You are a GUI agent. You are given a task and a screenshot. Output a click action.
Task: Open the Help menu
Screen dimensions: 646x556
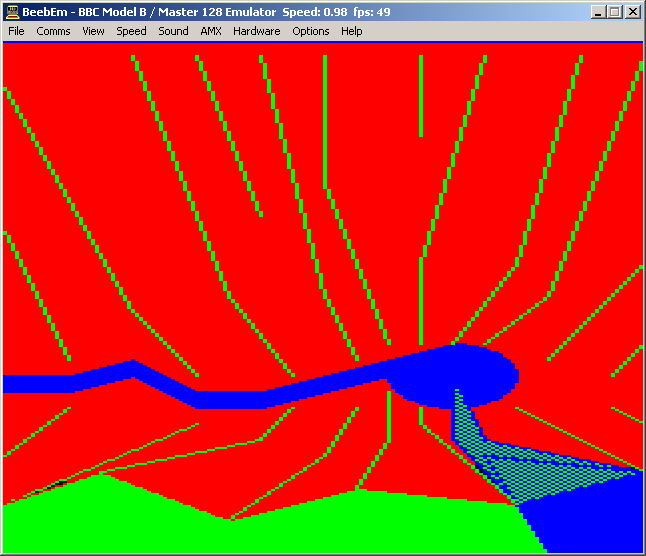click(x=351, y=31)
